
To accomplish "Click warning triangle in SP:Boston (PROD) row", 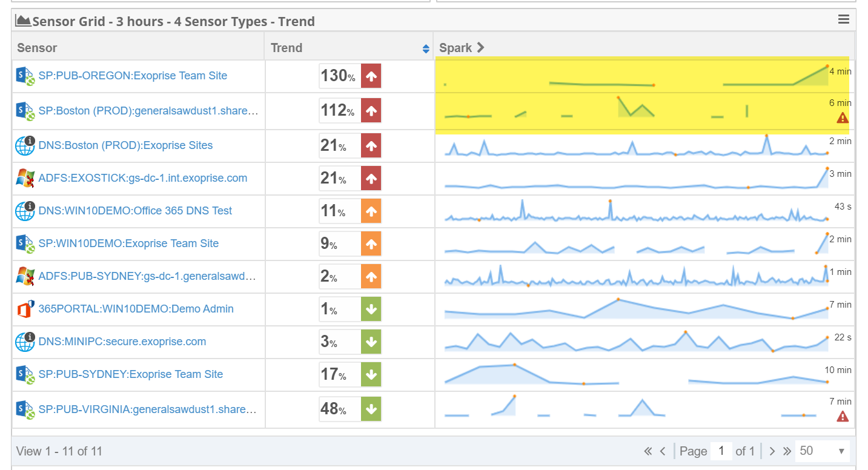I will click(x=843, y=117).
